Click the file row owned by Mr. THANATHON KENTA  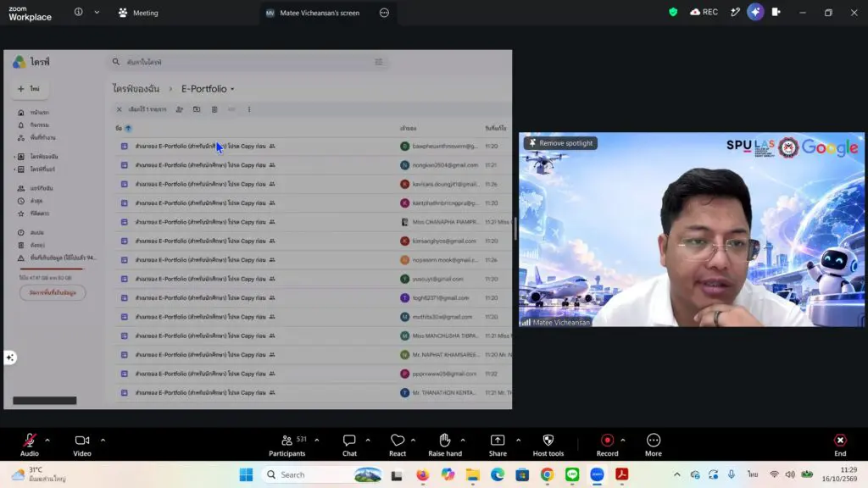pyautogui.click(x=313, y=392)
